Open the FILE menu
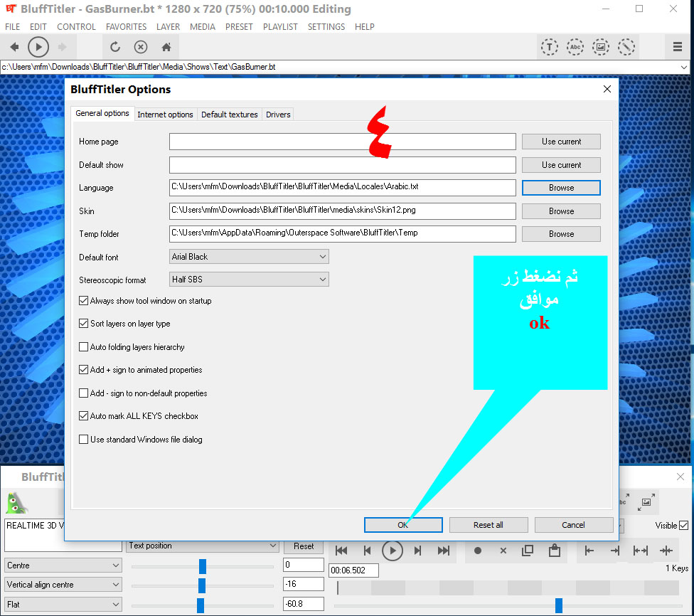This screenshot has width=694, height=616. tap(12, 26)
